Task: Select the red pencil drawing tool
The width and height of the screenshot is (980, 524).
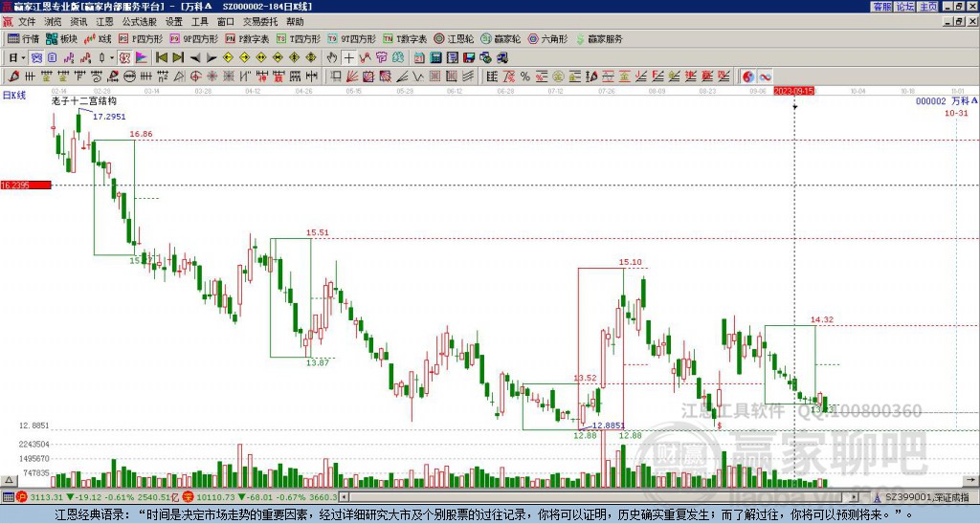Action: point(13,76)
